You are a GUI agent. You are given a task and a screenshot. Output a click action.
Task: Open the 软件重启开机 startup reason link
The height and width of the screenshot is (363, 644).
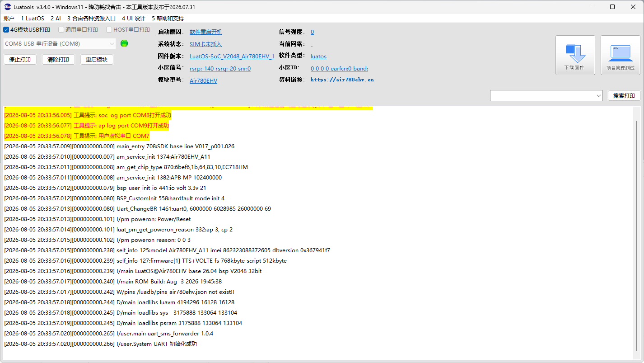(206, 32)
